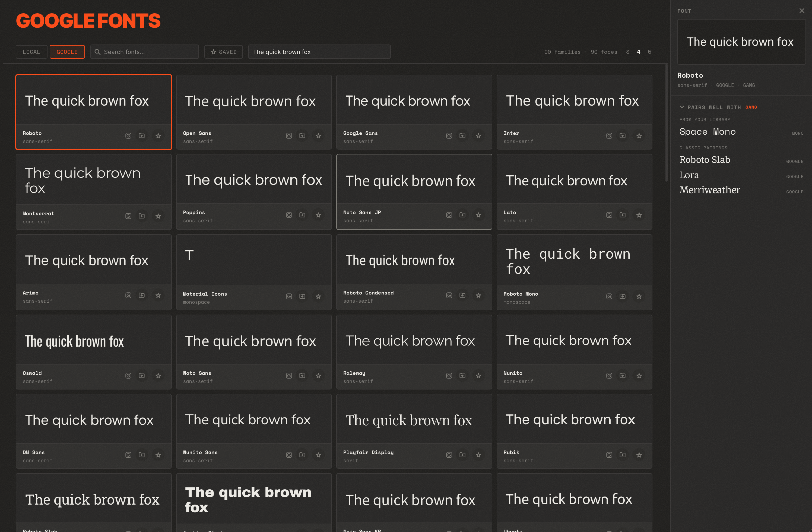This screenshot has height=532, width=812.
Task: Click the G icon on Google Sans card
Action: [449, 136]
